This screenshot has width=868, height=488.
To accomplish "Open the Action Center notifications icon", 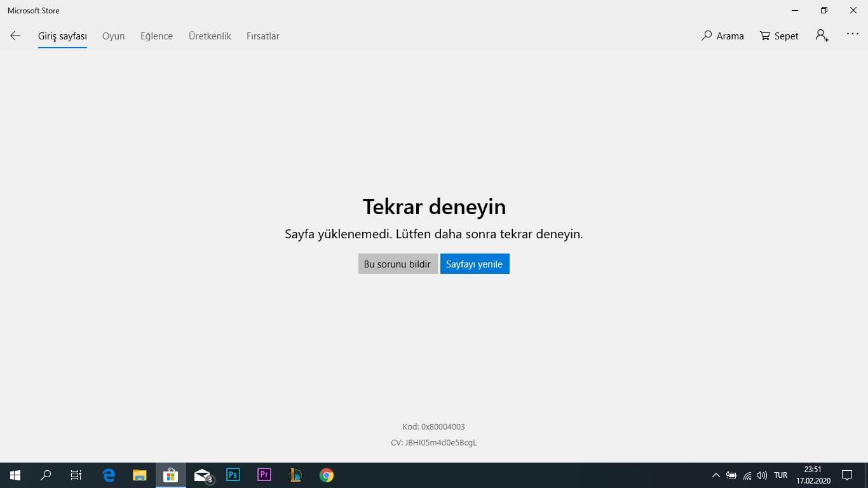I will 847,475.
